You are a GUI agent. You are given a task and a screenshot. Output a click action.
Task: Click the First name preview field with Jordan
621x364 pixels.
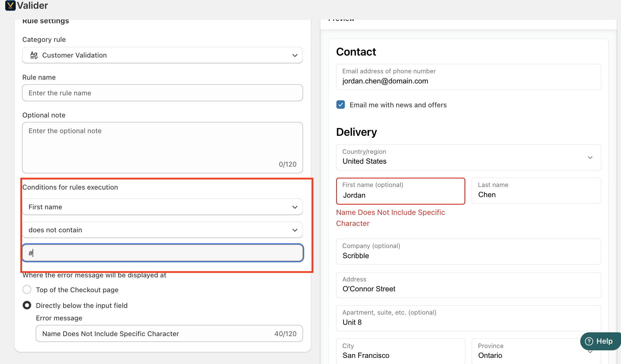coord(400,191)
